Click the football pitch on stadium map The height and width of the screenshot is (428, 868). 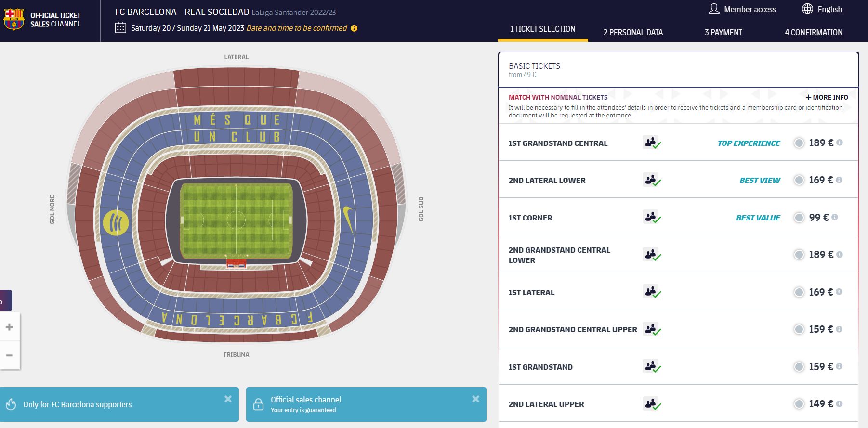pos(236,220)
